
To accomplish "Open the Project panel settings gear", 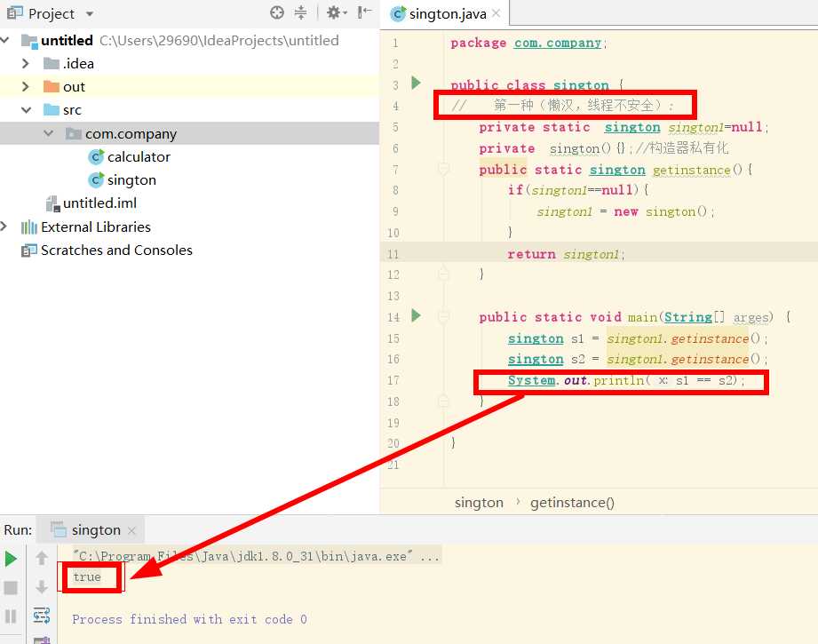I will (x=337, y=12).
